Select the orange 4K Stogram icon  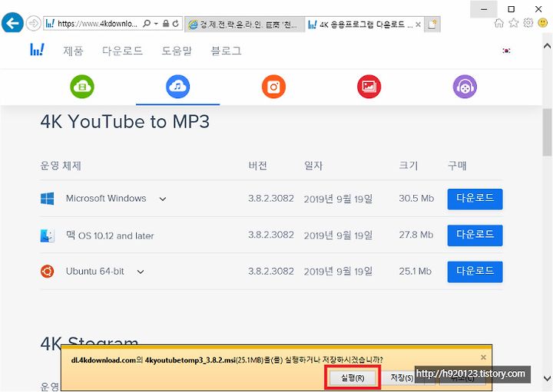[273, 87]
